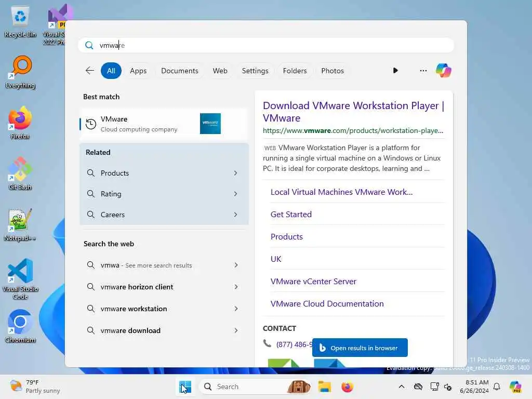
Task: Expand vmwa see more results chevron
Action: (x=236, y=265)
